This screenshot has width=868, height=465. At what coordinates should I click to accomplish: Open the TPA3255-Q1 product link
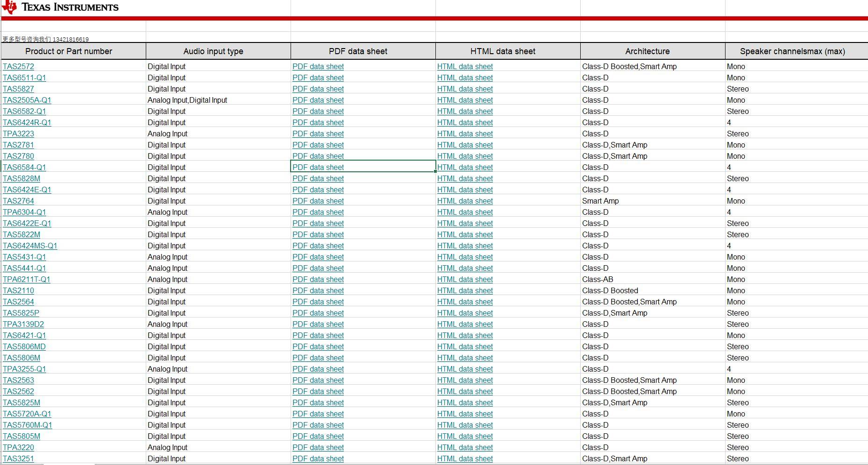pos(24,369)
